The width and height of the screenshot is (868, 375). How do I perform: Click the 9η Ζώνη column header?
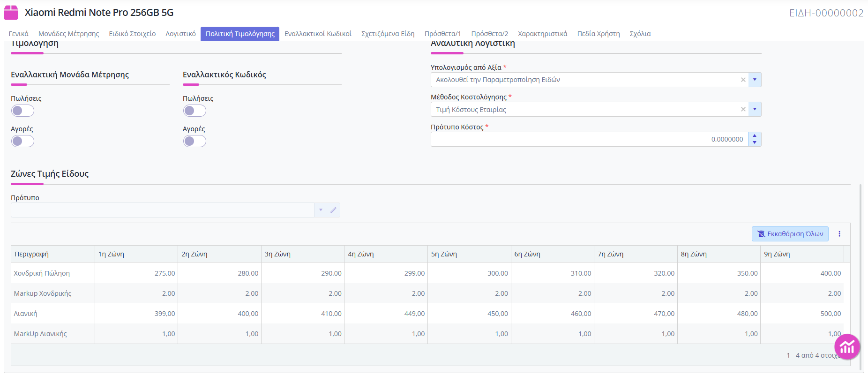[x=802, y=254]
